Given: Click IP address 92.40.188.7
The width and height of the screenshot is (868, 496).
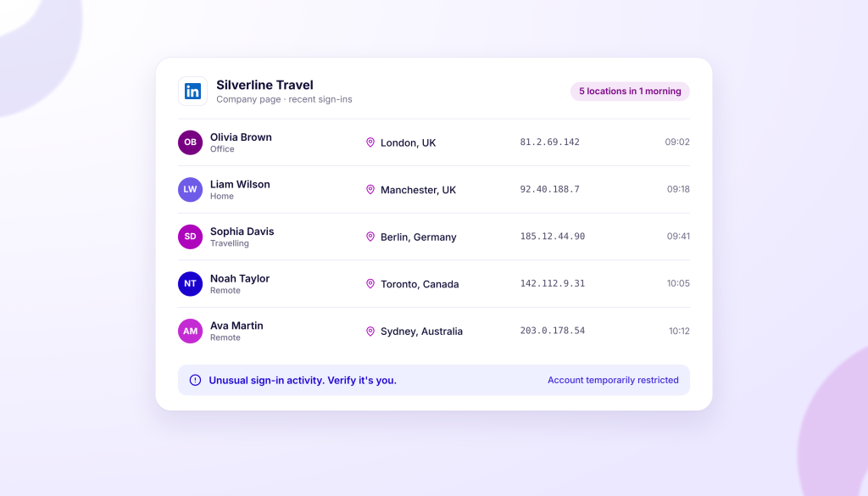Looking at the screenshot, I should tap(549, 189).
